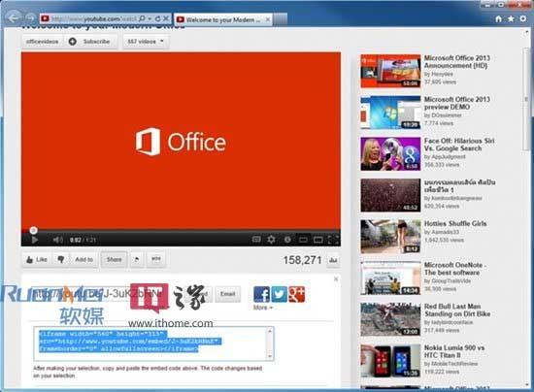
Task: Like the video with thumbs up
Action: point(37,260)
